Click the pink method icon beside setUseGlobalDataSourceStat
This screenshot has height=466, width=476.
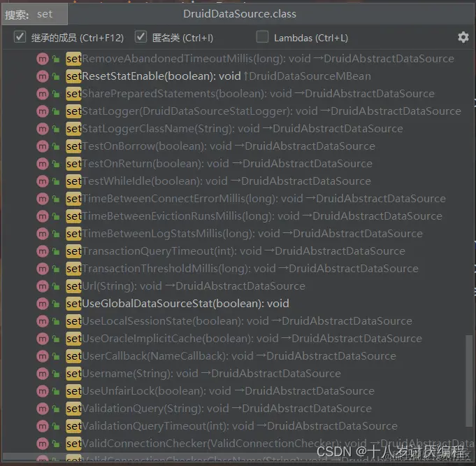(43, 304)
